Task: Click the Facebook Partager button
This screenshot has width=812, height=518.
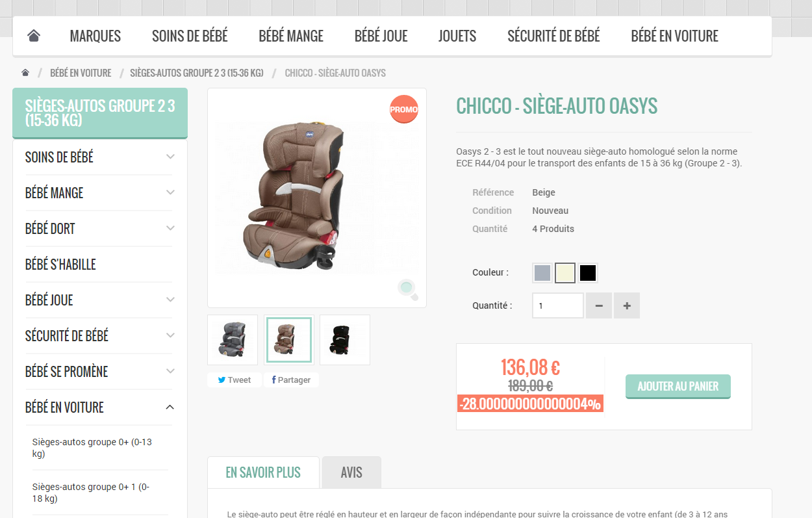Action: coord(291,380)
